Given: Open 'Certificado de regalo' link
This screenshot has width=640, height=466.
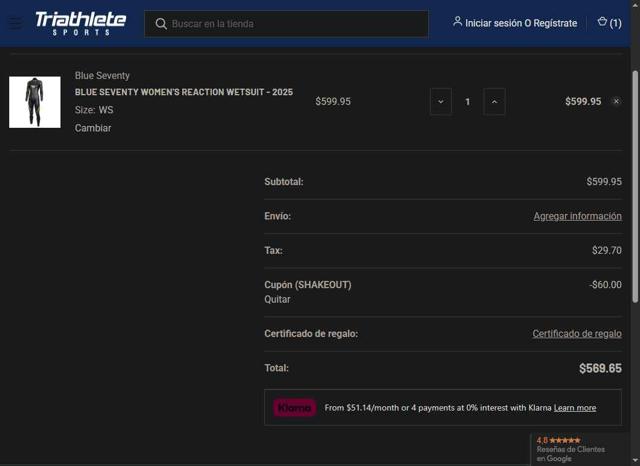Looking at the screenshot, I should click(577, 334).
